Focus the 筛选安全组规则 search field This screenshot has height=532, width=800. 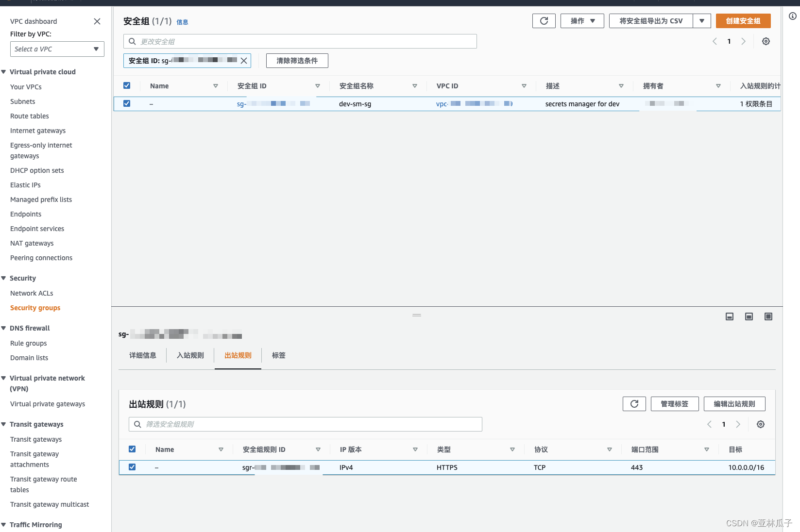pos(306,424)
